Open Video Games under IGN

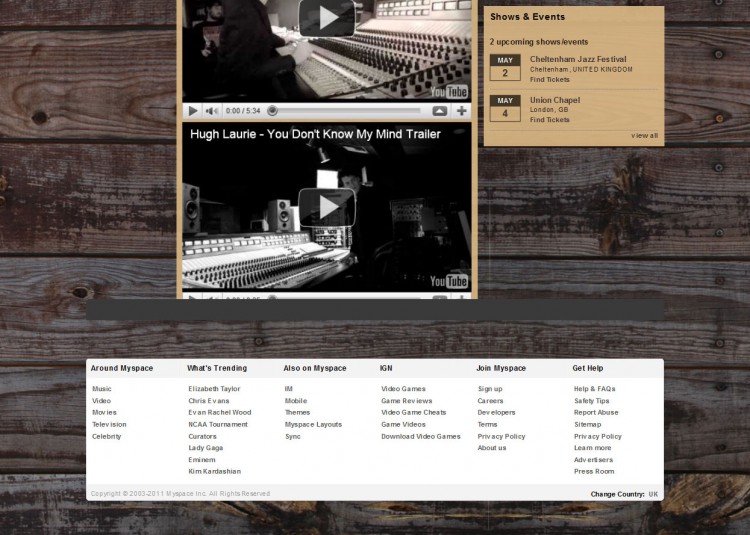pos(403,389)
